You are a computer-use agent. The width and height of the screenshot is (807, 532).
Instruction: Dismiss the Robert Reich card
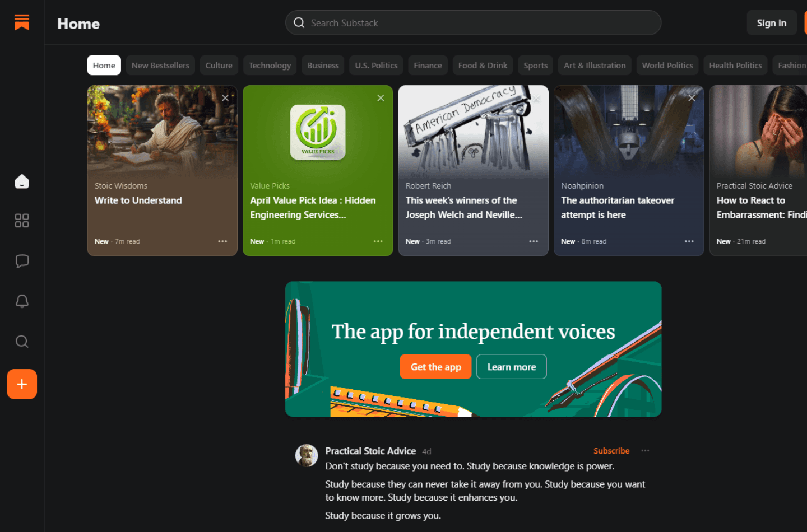click(536, 98)
